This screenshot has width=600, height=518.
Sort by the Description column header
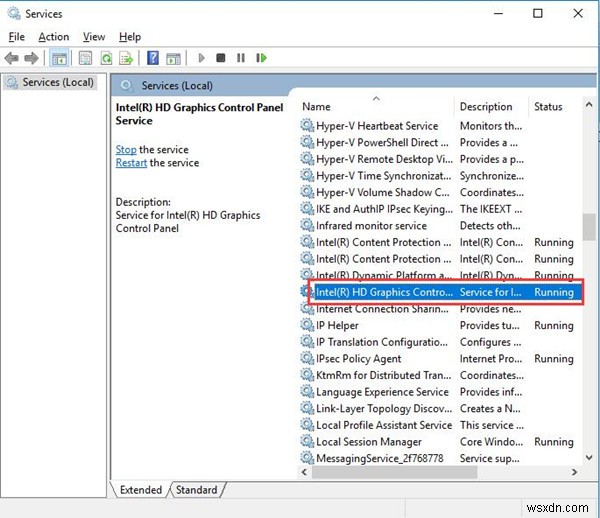click(492, 106)
